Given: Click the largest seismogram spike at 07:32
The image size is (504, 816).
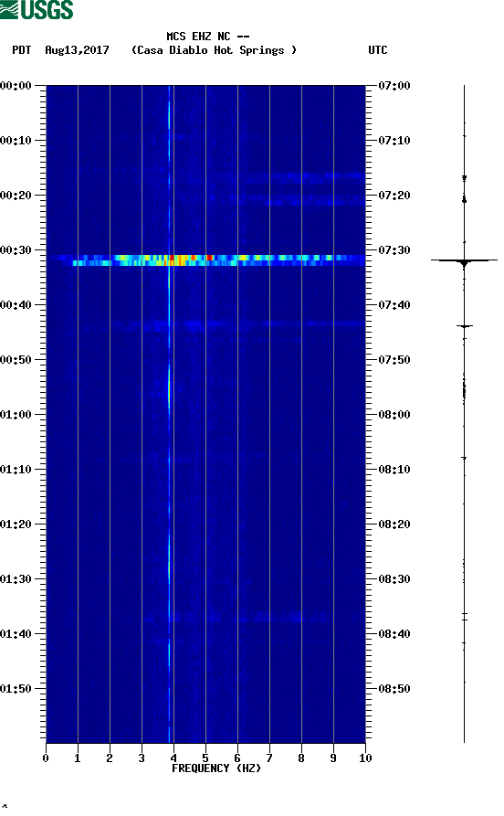Looking at the screenshot, I should [464, 260].
